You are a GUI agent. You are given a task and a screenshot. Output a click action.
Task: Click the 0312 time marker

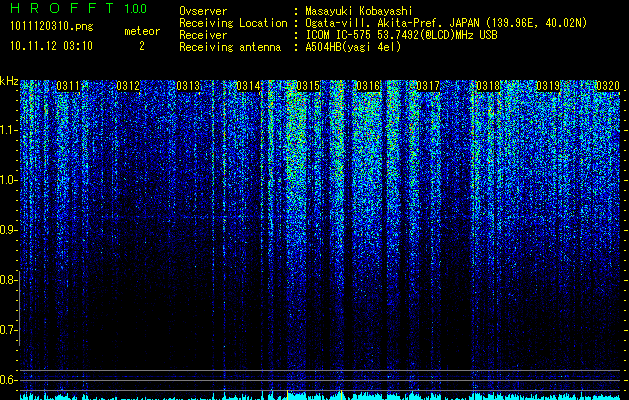[128, 86]
